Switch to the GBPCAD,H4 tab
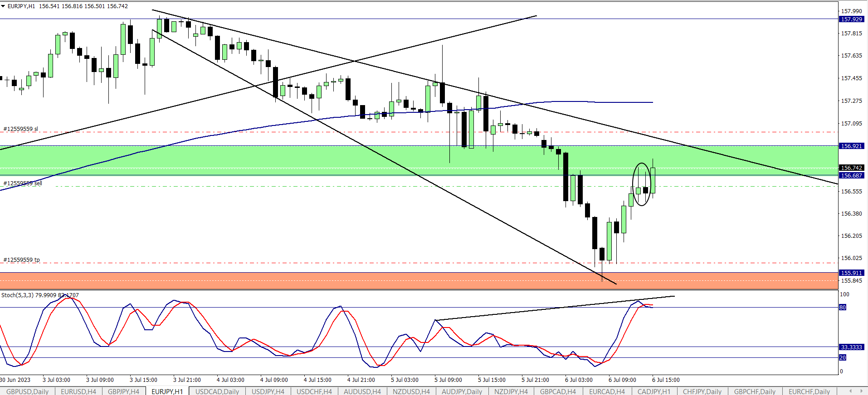Screen dimensions: 868x395 pyautogui.click(x=558, y=391)
